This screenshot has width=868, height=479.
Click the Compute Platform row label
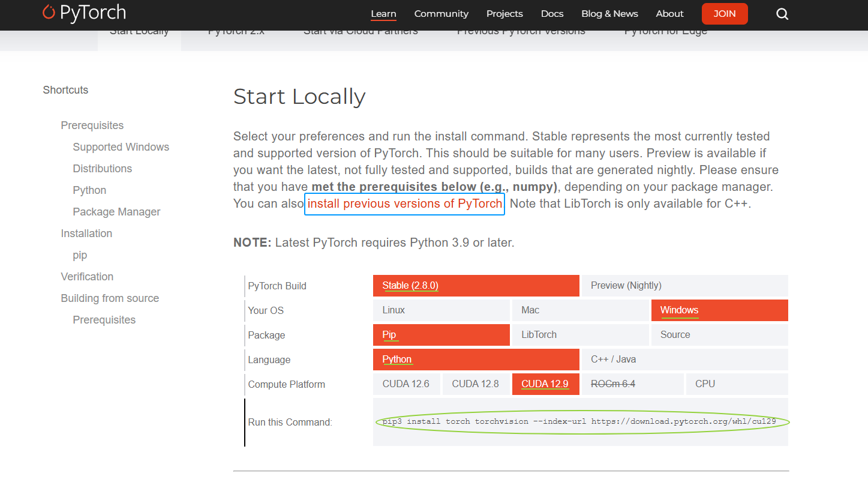pyautogui.click(x=286, y=384)
